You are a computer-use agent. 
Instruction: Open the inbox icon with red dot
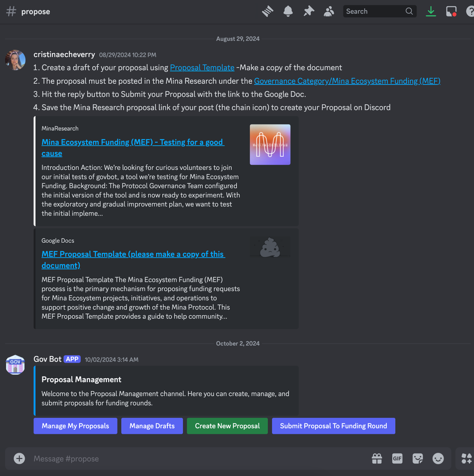click(x=451, y=12)
